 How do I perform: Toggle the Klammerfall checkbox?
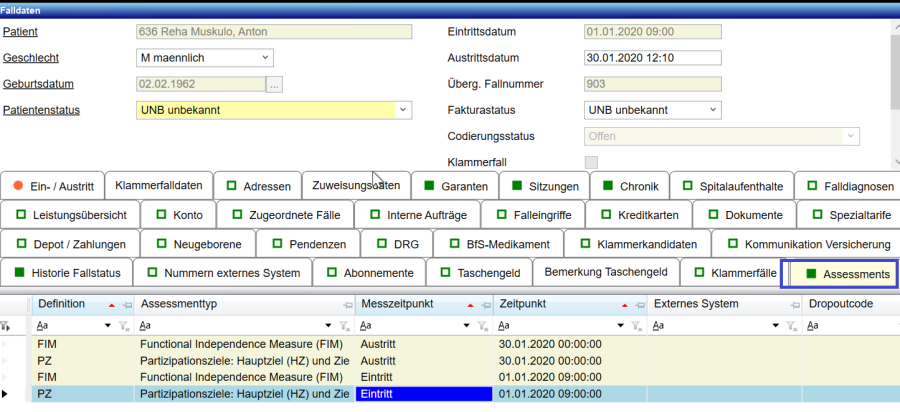tap(591, 162)
